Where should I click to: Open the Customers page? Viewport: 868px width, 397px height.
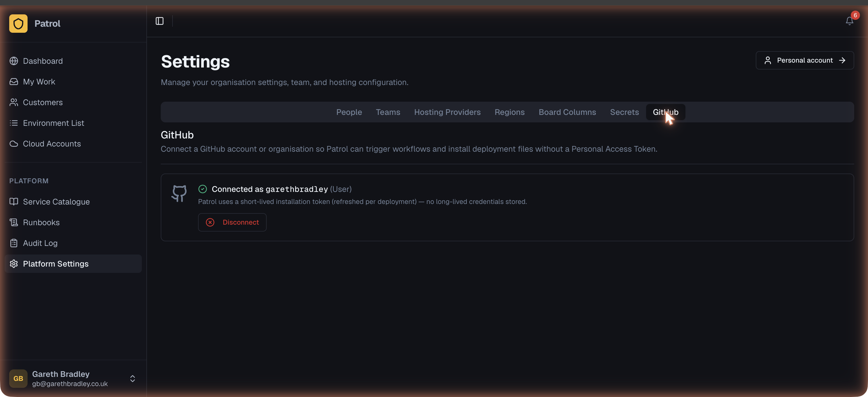coord(73,103)
